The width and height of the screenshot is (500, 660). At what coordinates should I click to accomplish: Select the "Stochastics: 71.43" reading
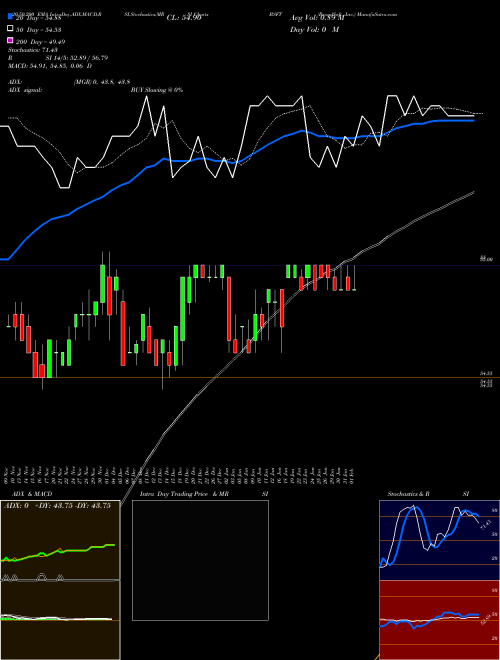[32, 50]
